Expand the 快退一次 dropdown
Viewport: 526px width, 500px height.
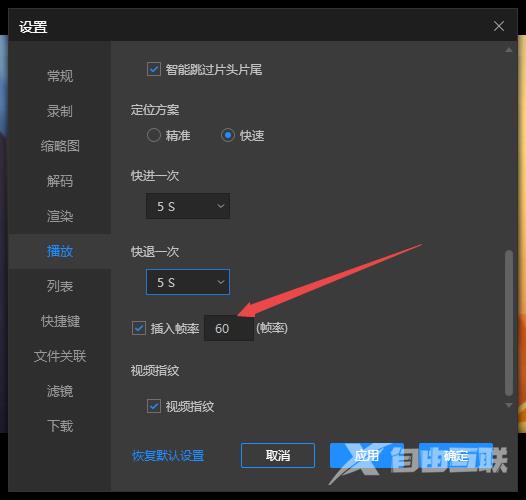tap(188, 282)
